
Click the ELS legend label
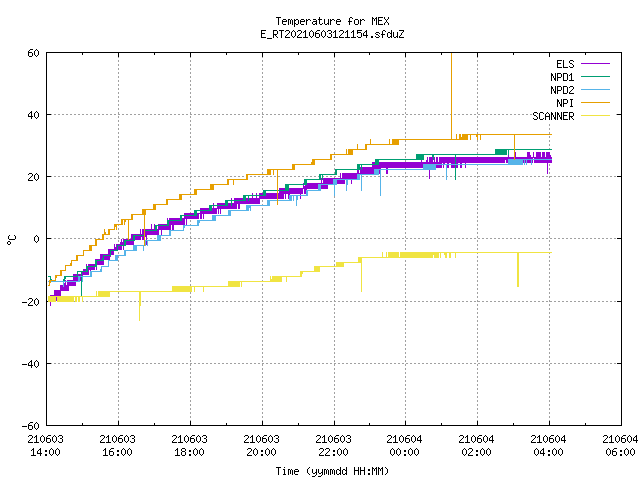565,64
